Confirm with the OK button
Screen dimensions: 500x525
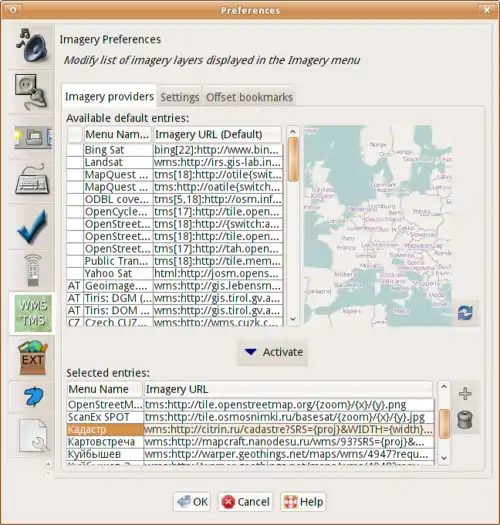click(192, 502)
